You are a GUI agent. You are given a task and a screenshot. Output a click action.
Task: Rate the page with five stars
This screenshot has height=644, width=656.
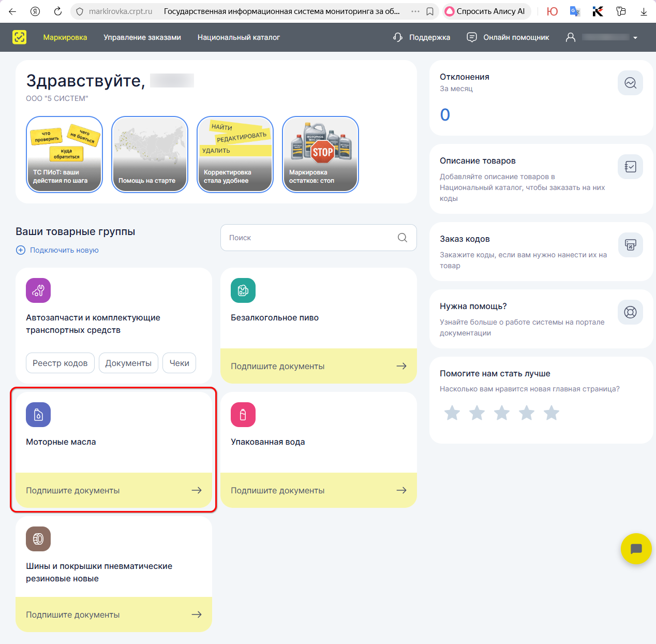tap(551, 413)
